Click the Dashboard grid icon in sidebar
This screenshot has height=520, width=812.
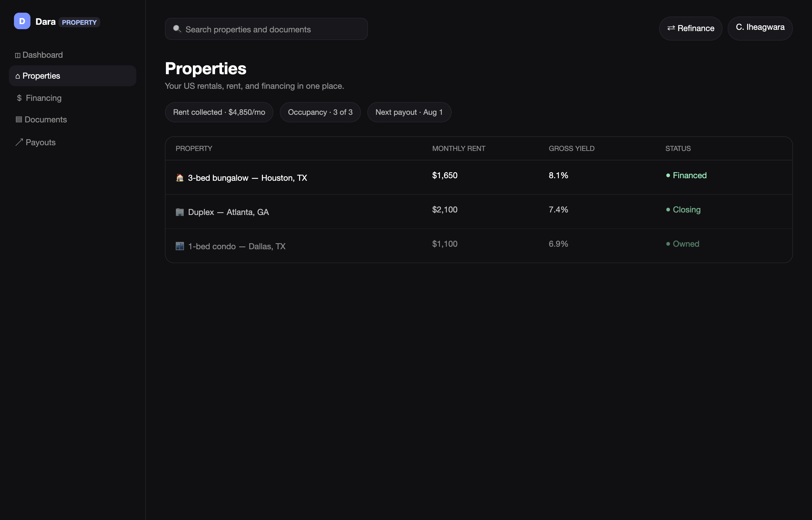coord(17,55)
